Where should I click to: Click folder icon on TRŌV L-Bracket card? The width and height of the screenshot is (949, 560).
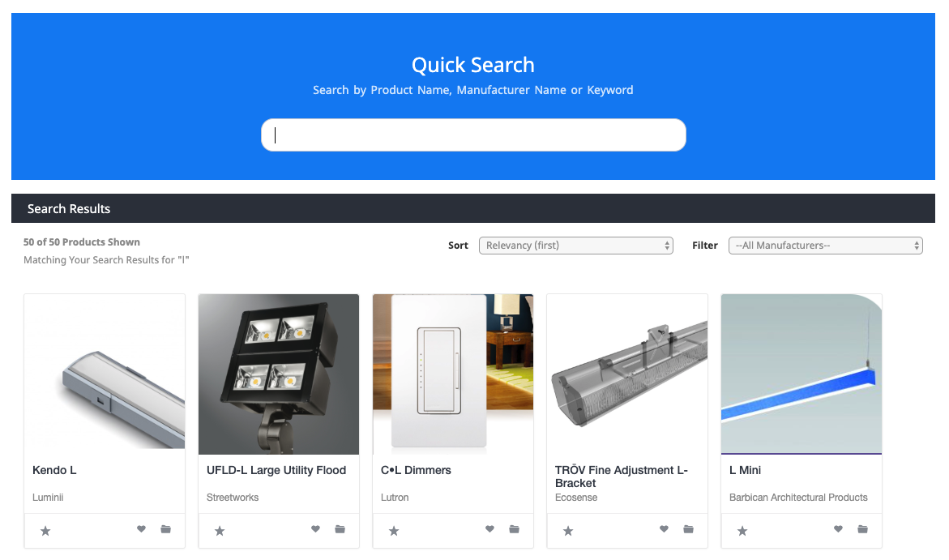(x=688, y=528)
